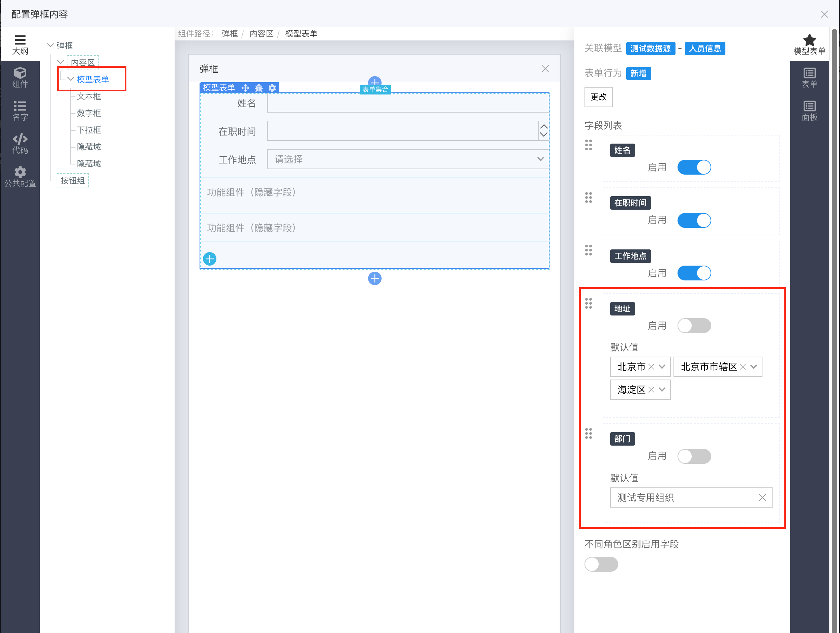Viewport: 840px width, 633px height.
Task: Toggle 不同角色区别启用字段 switch
Action: click(x=601, y=564)
